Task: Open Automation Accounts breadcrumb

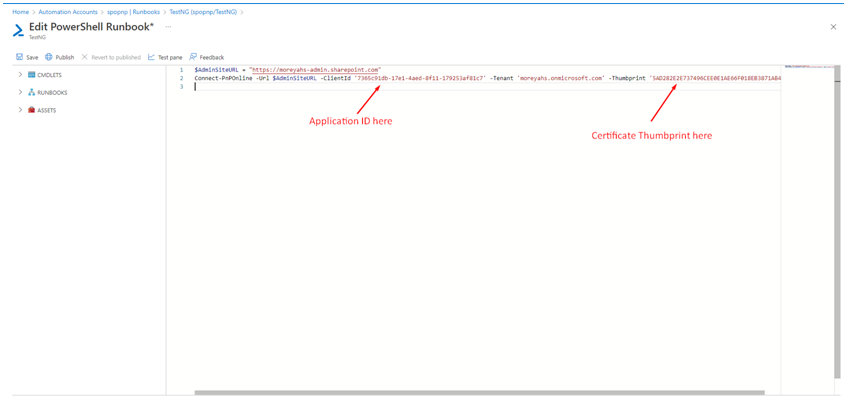Action: coord(68,12)
